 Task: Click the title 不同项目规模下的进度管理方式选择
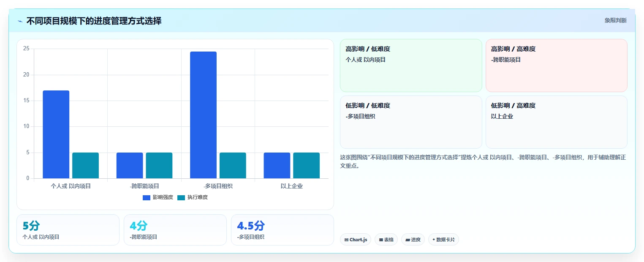94,21
